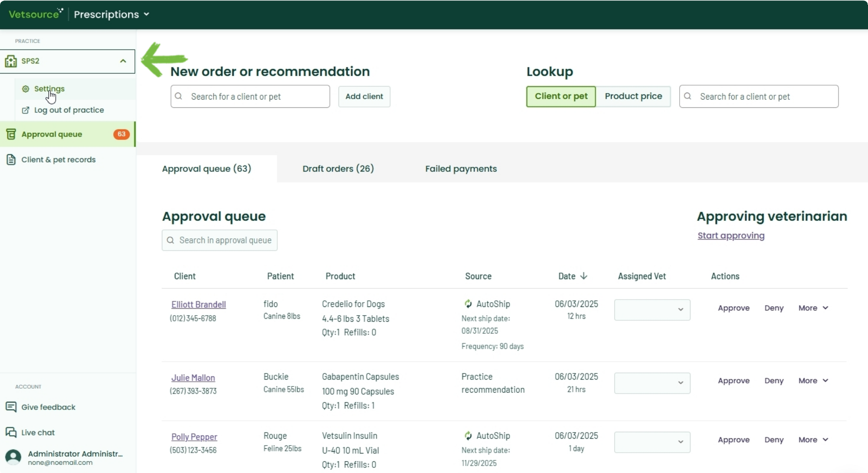Screen dimensions: 868x473
Task: Open Assigned Vet dropdown for Julie Mallon
Action: pos(652,383)
